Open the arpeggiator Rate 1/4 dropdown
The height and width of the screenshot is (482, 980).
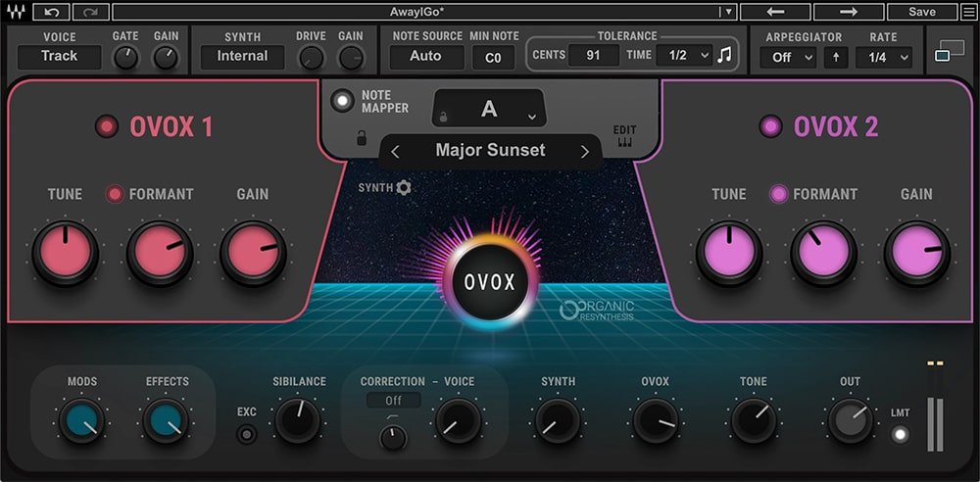(x=883, y=57)
